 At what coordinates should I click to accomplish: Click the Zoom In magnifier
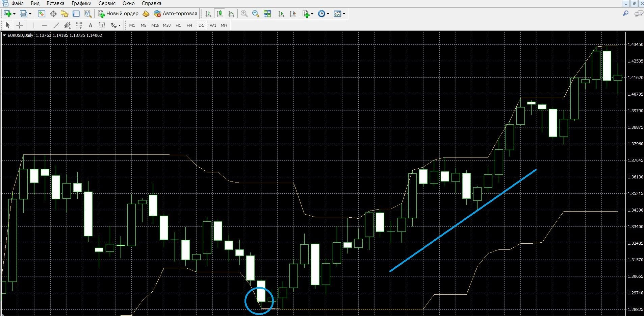coord(244,14)
